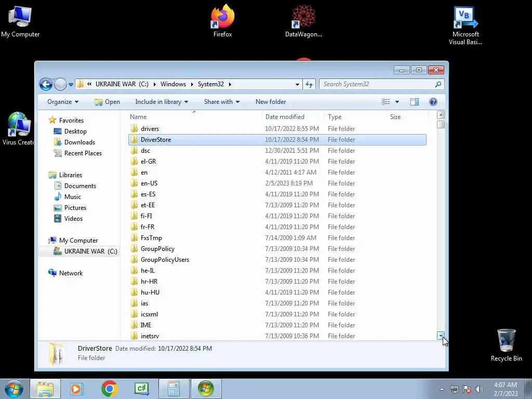Click the scrollbar down arrow
The image size is (532, 399).
coord(441,336)
